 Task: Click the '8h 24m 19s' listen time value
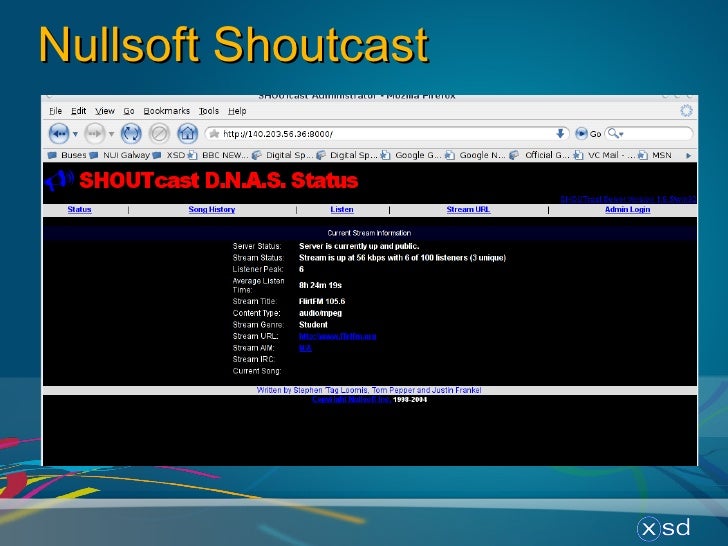[320, 285]
